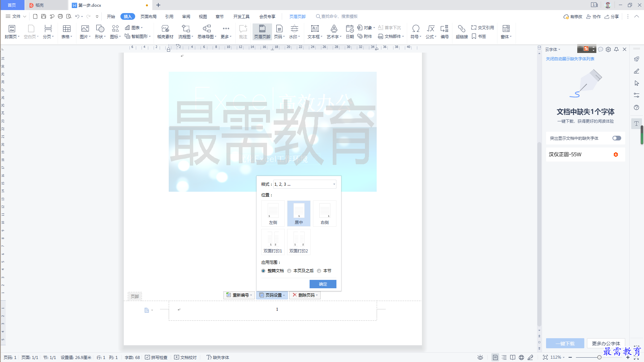Image resolution: width=644 pixels, height=362 pixels.
Task: Click the 分享 button
Action: 612,16
